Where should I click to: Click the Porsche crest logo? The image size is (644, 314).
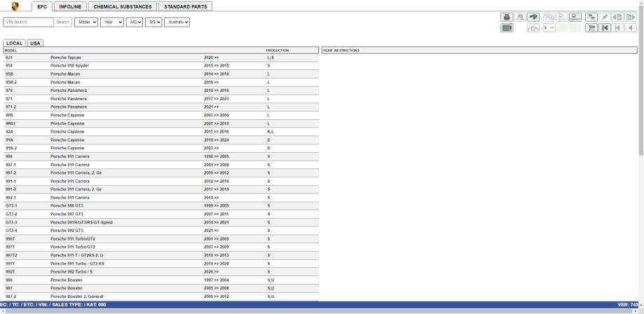click(15, 6)
